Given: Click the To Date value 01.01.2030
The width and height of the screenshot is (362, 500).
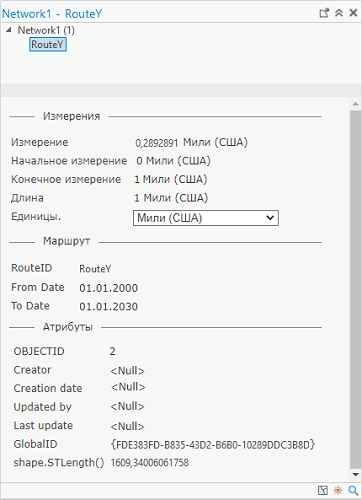Looking at the screenshot, I should (108, 307).
